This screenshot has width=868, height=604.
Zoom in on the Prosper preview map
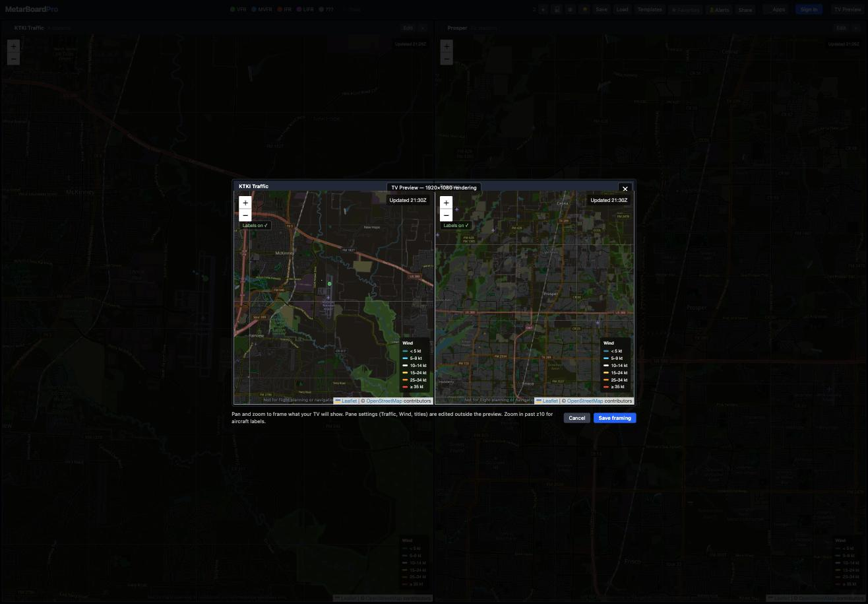446,203
